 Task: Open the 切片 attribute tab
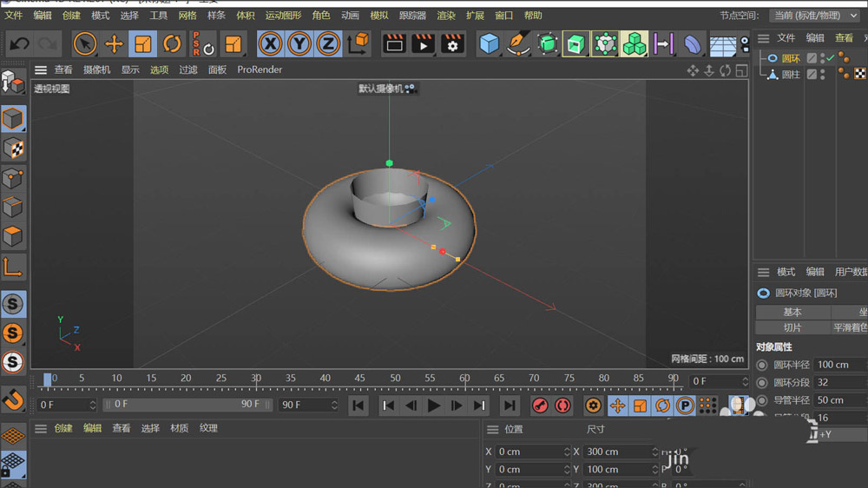click(x=792, y=327)
